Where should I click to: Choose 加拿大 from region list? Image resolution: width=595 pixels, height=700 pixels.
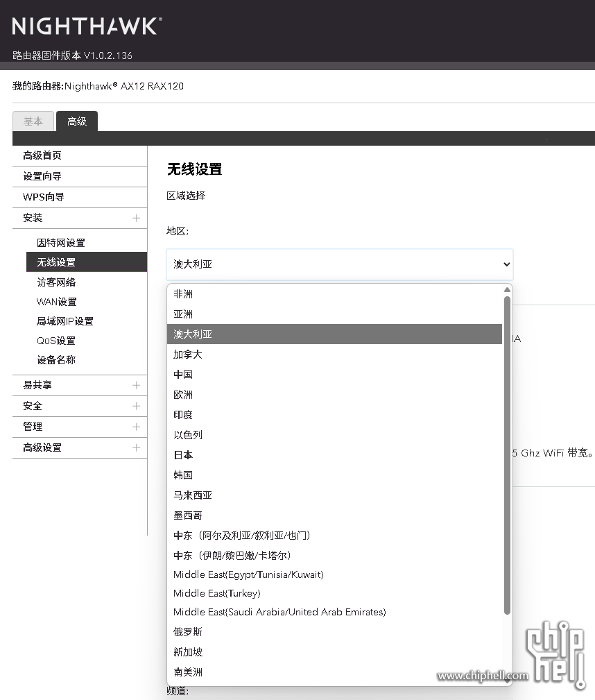coord(334,355)
